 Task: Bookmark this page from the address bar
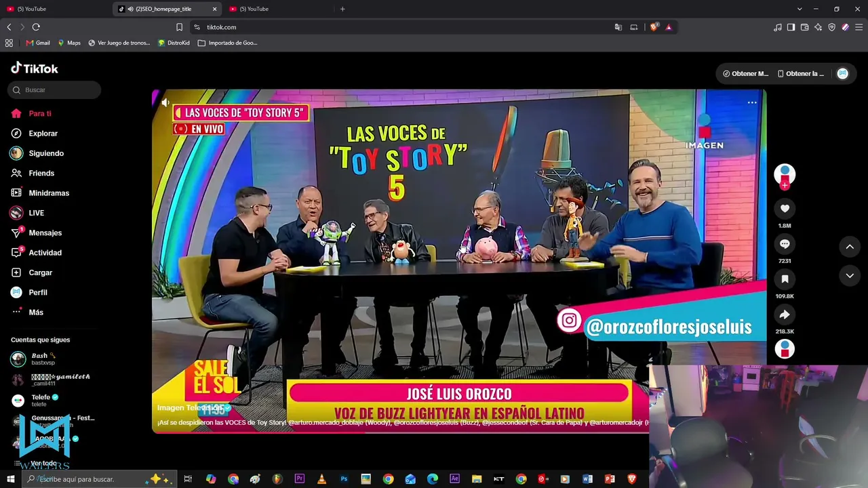179,27
